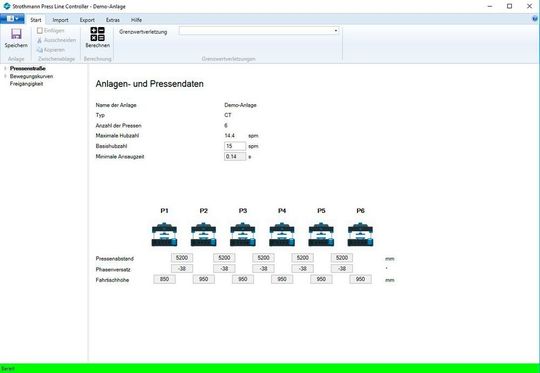Click the P1 Fahrtischhöhe field showing 850
This screenshot has height=373, width=540.
coord(164,279)
